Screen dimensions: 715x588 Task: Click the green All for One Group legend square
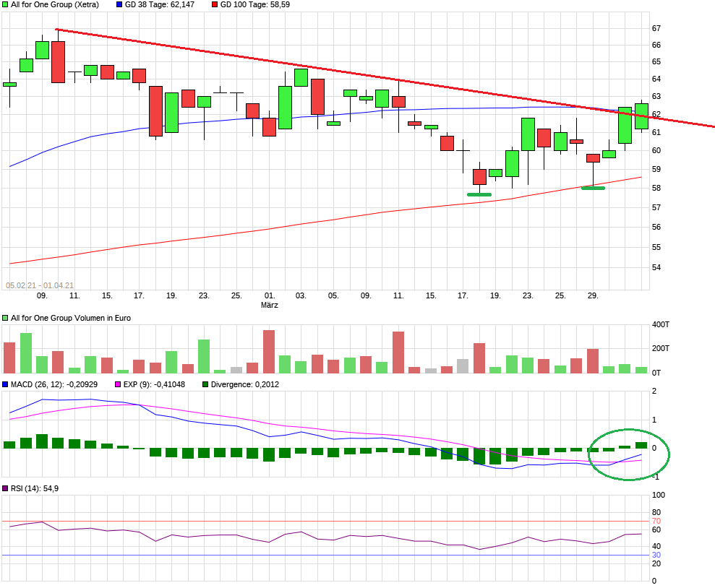click(6, 4)
